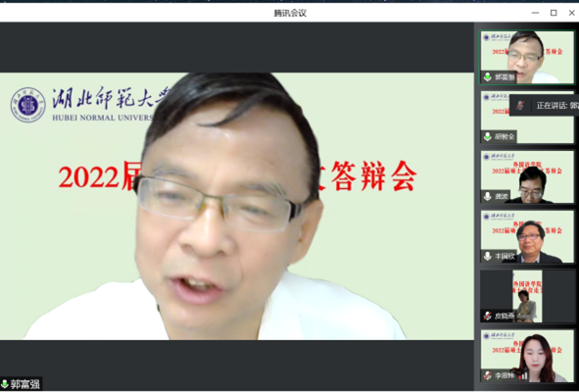Click 胡树全's green microphone icon
The height and width of the screenshot is (392, 579).
488,136
